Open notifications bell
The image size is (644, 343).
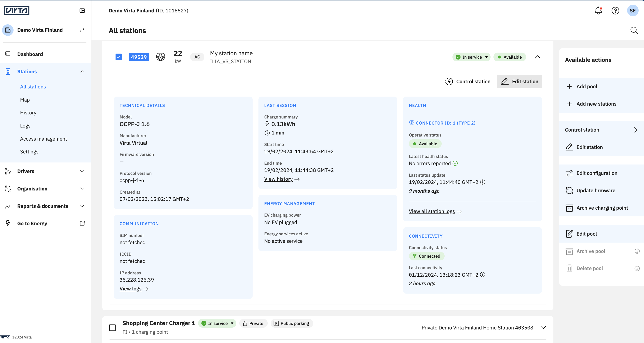click(x=598, y=11)
